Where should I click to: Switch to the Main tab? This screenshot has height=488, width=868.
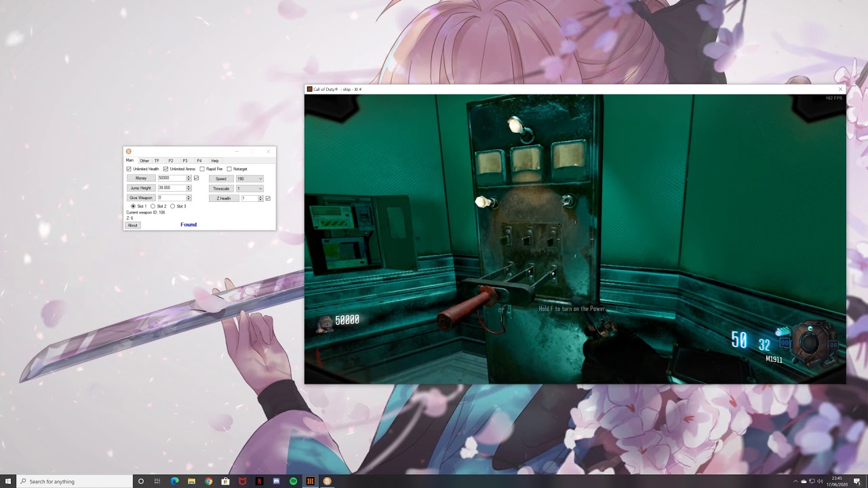coord(130,160)
